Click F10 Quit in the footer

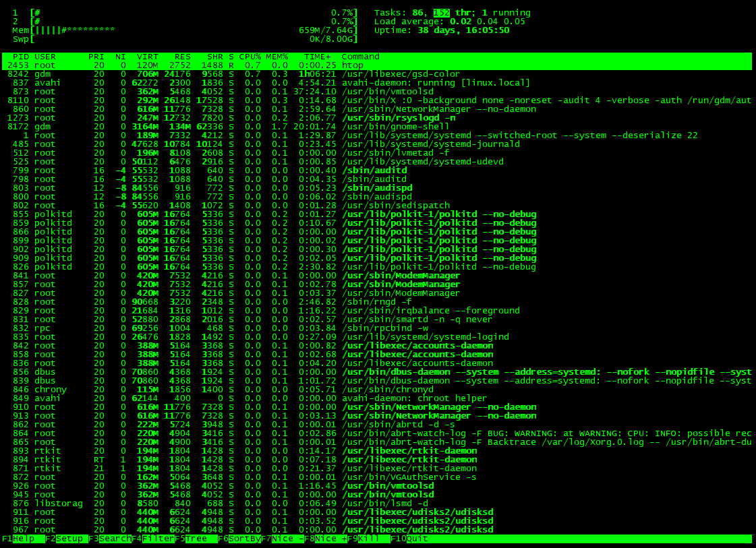coord(409,539)
